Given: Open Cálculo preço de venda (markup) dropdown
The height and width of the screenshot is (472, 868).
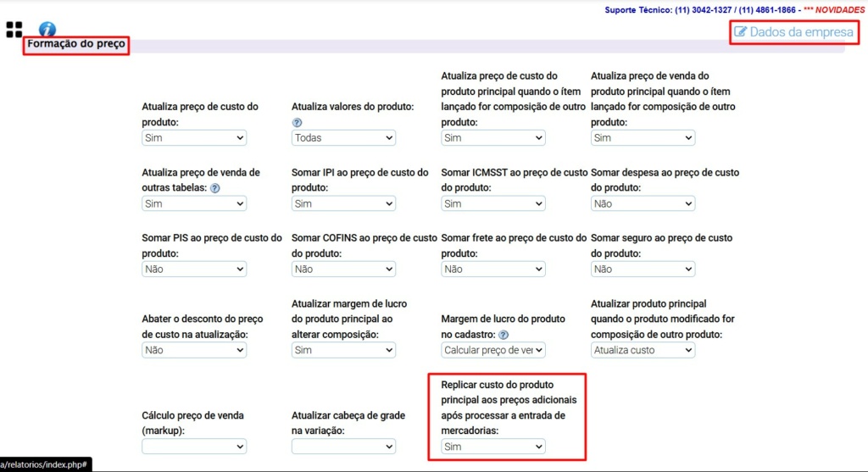Looking at the screenshot, I should click(x=194, y=447).
